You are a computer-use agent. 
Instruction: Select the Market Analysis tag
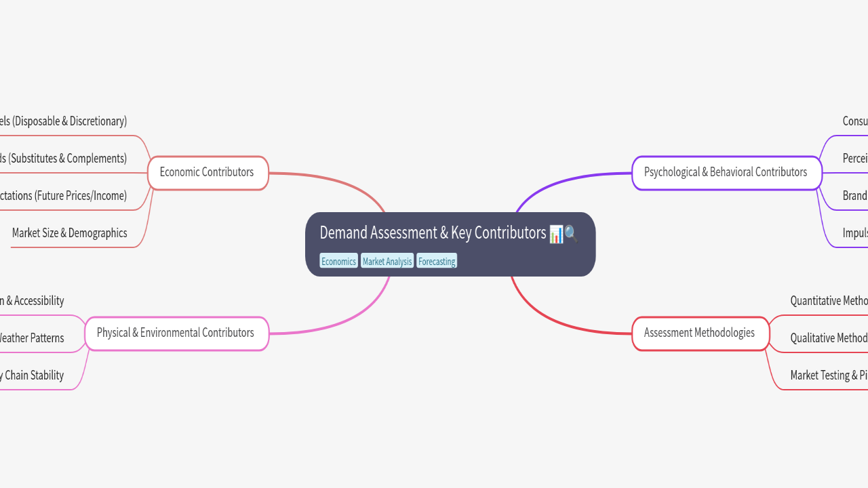tap(387, 261)
